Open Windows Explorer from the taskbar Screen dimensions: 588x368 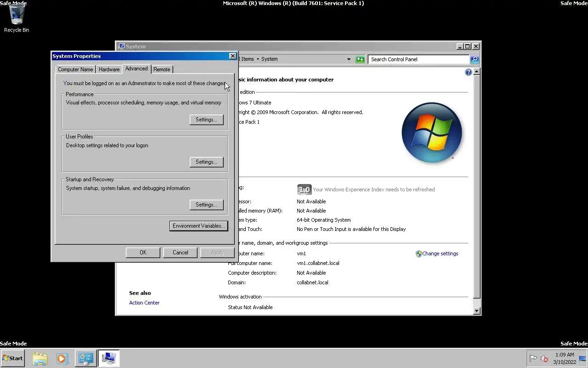click(40, 358)
